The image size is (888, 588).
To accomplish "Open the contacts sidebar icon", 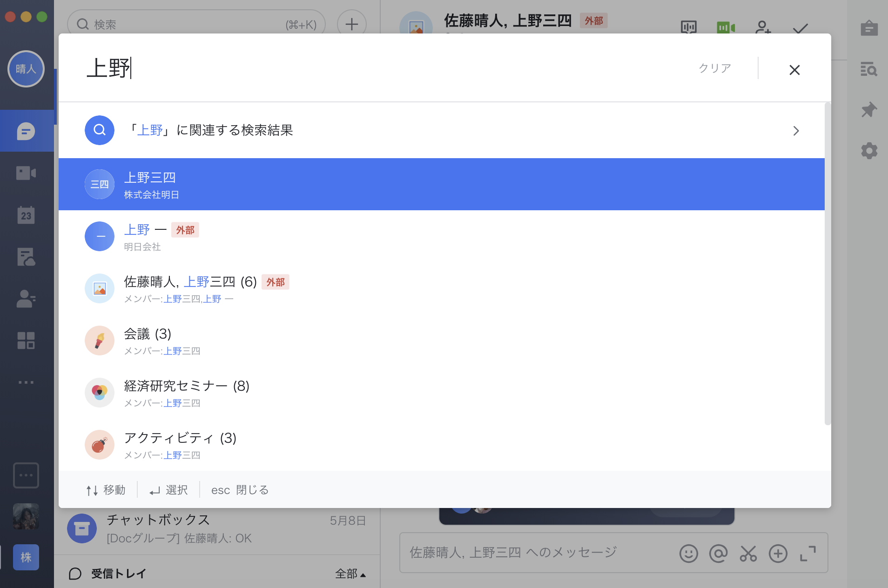I will [26, 299].
